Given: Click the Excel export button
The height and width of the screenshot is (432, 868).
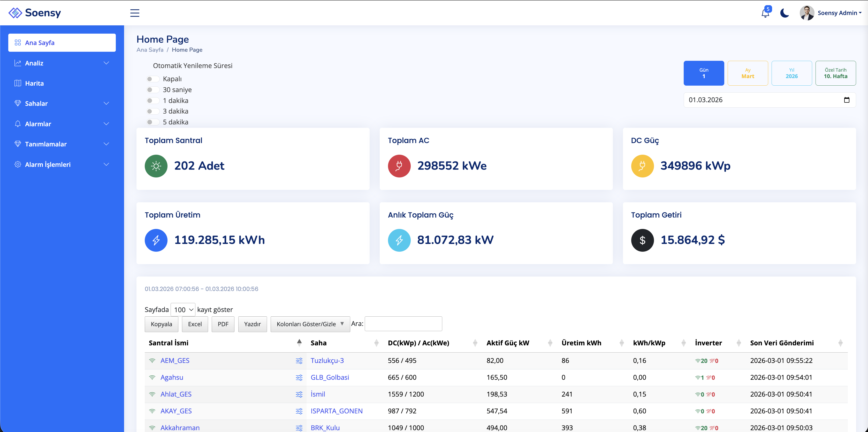Looking at the screenshot, I should pos(195,324).
